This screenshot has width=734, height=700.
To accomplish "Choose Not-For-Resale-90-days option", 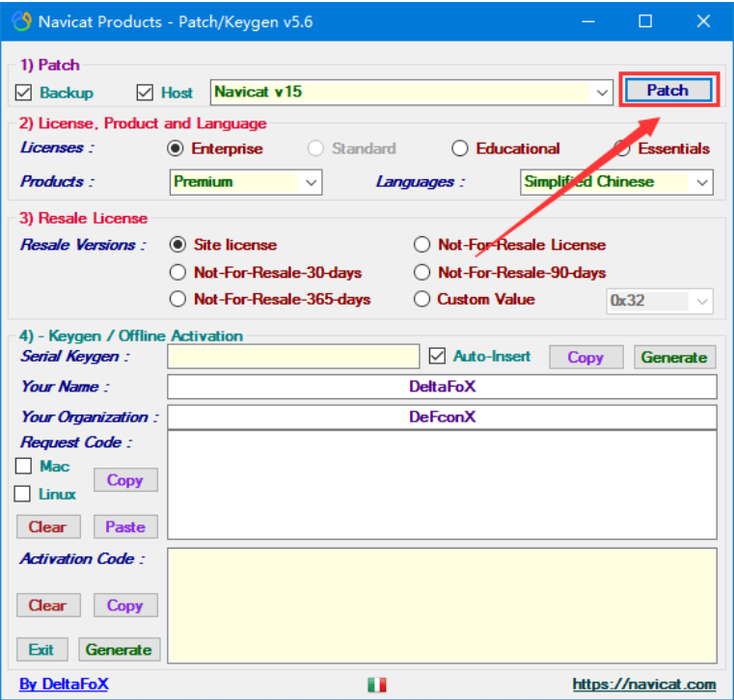I will tap(421, 272).
